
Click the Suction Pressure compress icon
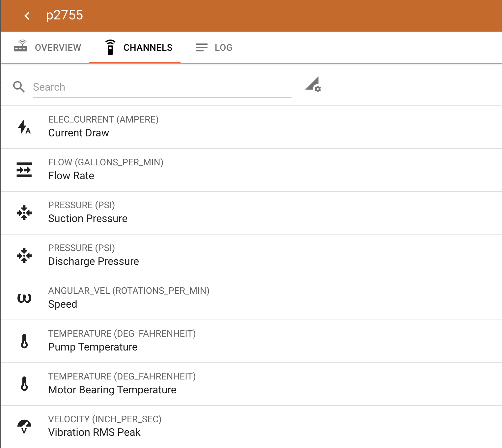coord(24,213)
